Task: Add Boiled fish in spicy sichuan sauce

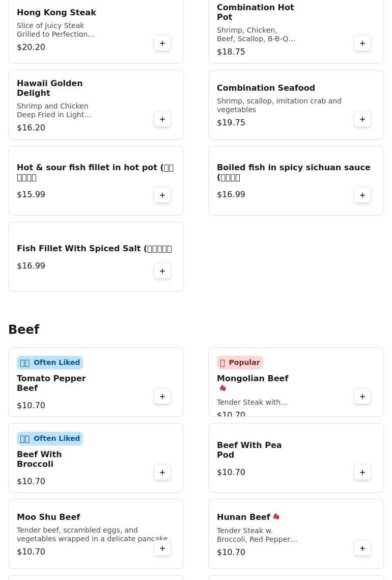Action: tap(362, 195)
